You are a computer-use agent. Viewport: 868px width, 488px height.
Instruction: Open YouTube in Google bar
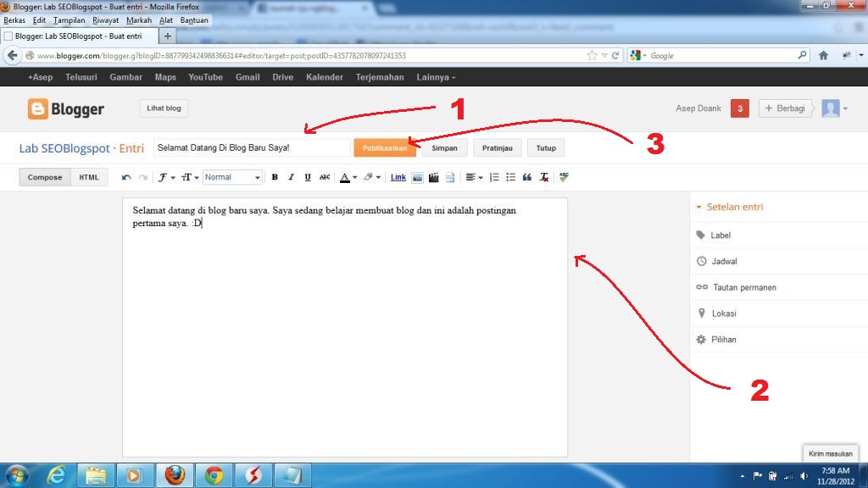click(x=205, y=77)
